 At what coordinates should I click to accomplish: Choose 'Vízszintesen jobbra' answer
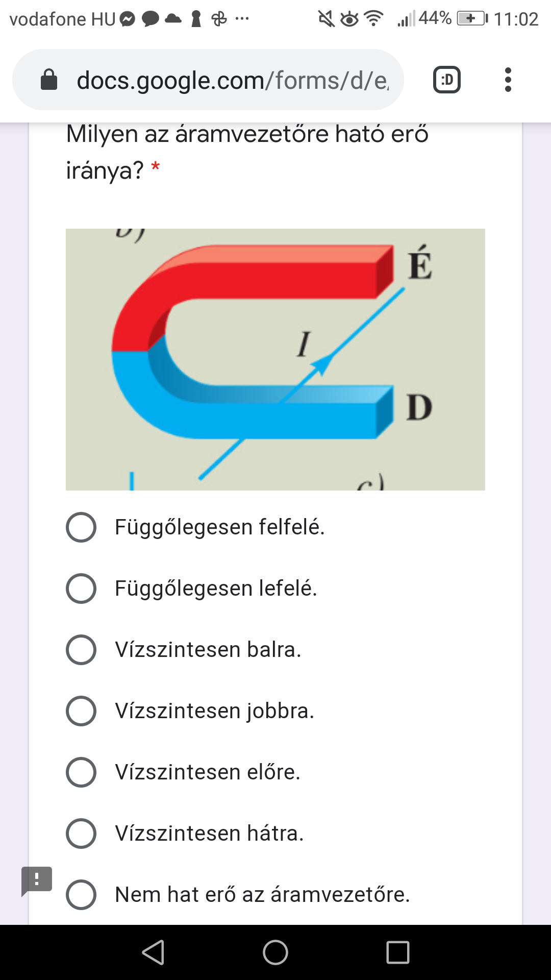tap(81, 711)
